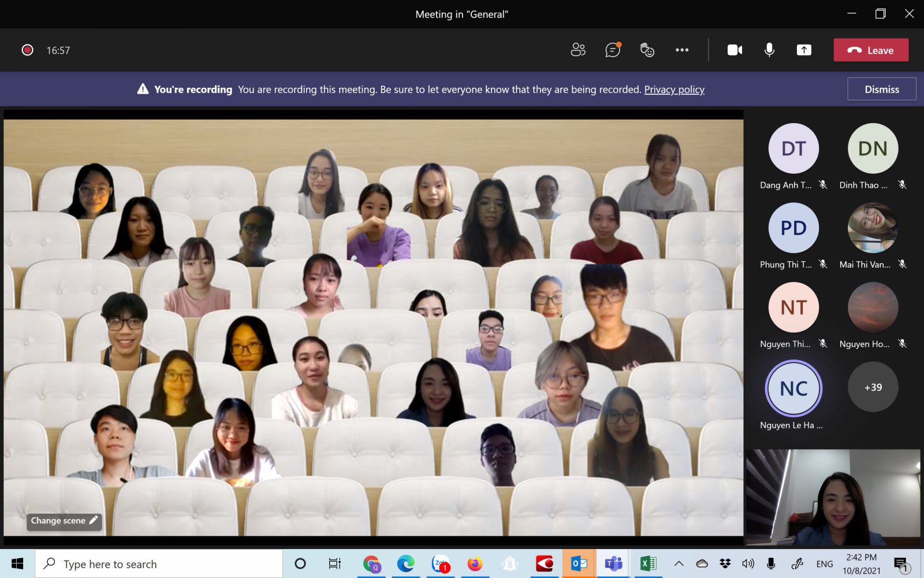Screen dimensions: 924x578
Task: Open the More actions ellipsis menu
Action: 682,50
